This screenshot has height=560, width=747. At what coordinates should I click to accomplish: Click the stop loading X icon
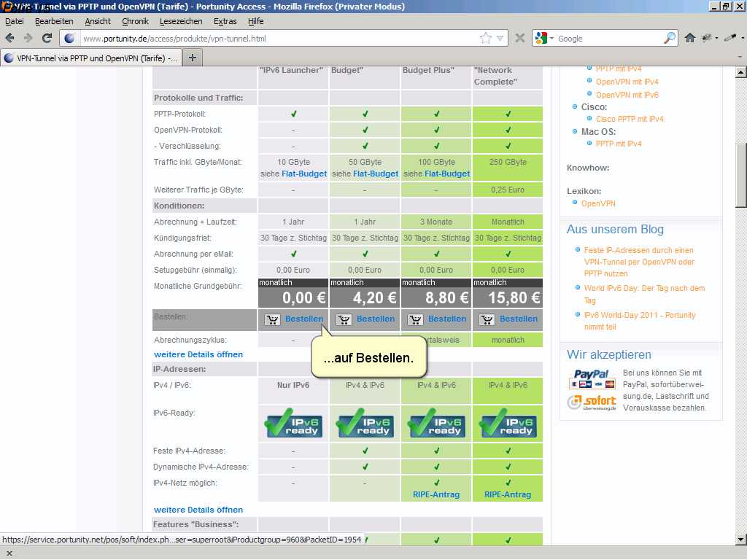tap(520, 38)
